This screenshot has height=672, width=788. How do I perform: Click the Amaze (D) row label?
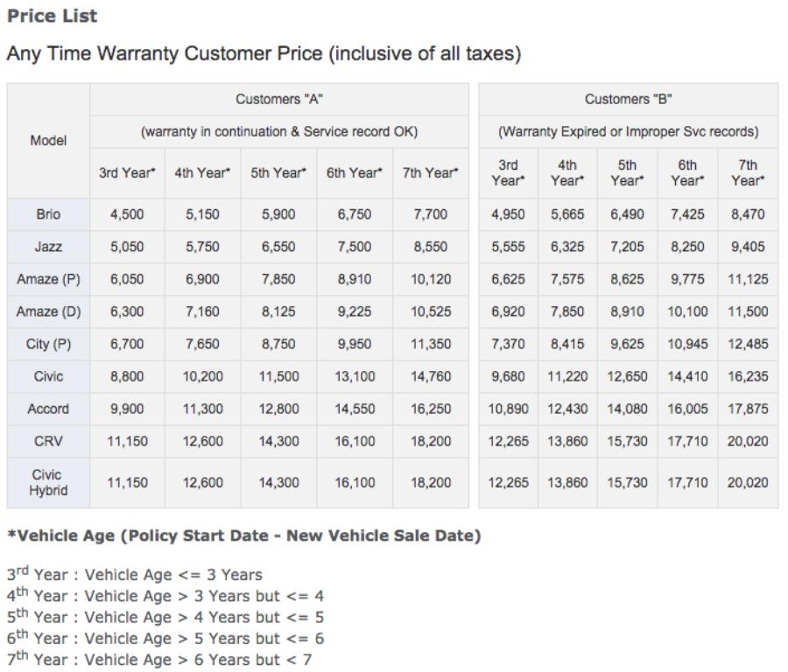coord(48,311)
